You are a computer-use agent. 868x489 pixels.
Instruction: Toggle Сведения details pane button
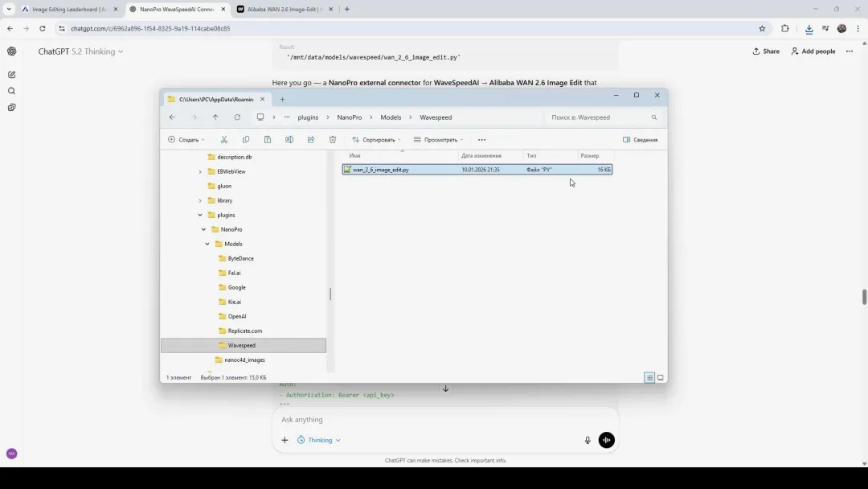tap(641, 140)
